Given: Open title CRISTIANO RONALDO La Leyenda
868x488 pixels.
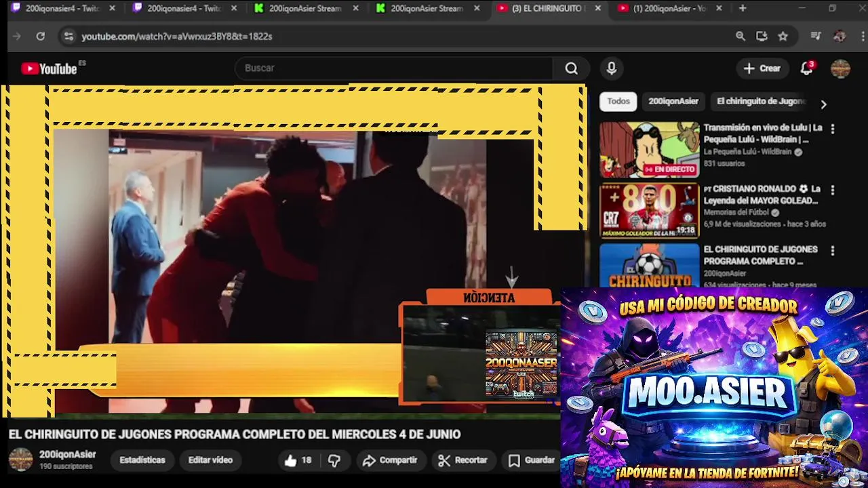Looking at the screenshot, I should coord(763,195).
